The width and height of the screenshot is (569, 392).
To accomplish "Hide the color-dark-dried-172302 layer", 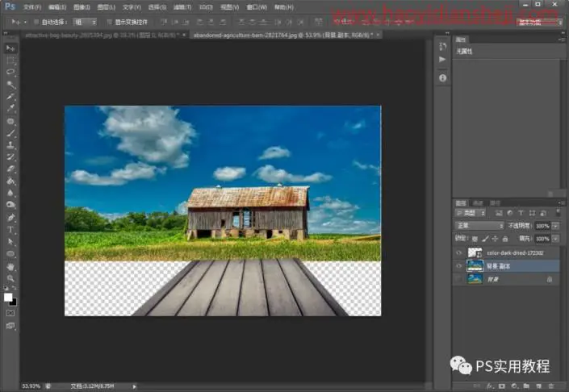I will (x=458, y=252).
